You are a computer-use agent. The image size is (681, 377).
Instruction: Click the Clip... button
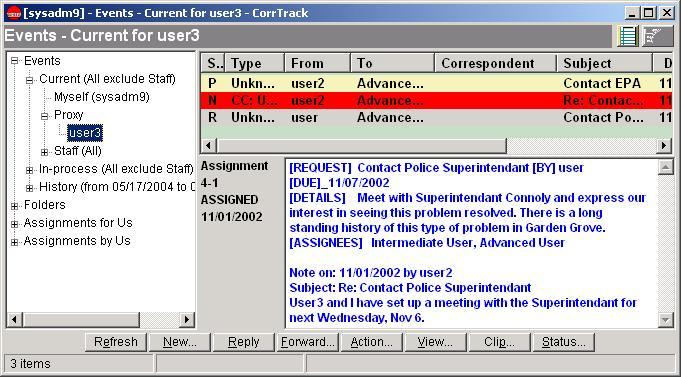click(x=499, y=342)
